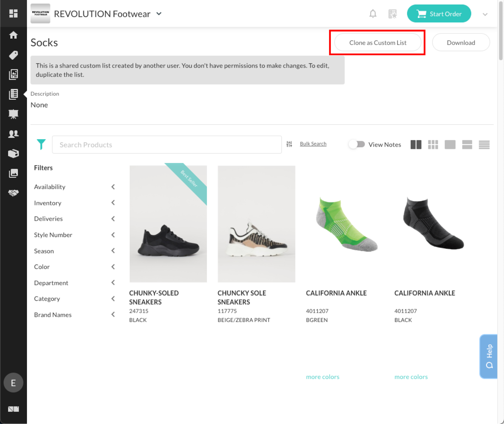Click the Home icon in sidebar

pos(13,35)
